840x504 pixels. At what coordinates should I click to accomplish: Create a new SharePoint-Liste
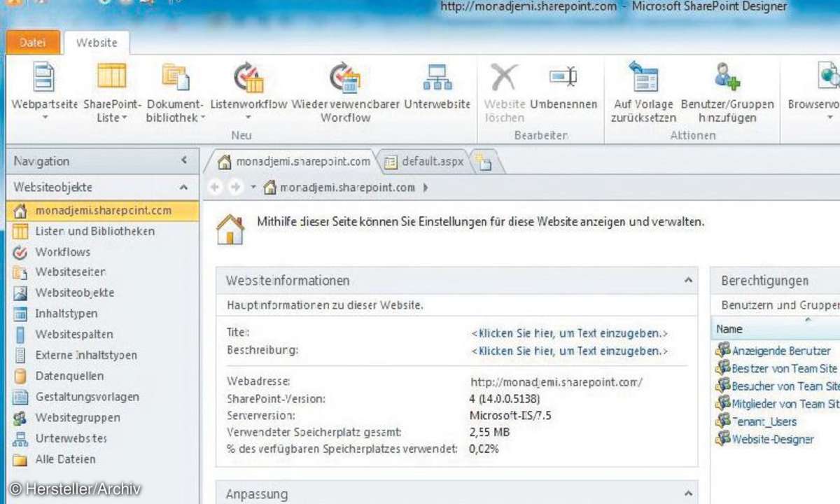point(112,77)
